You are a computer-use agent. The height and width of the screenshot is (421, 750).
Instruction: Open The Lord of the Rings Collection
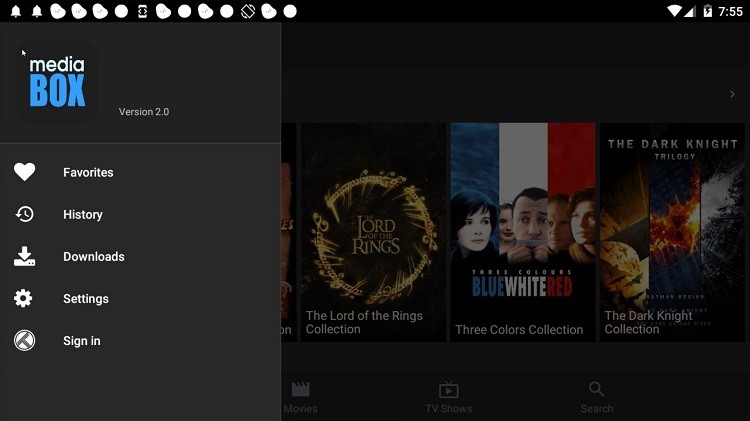point(373,233)
